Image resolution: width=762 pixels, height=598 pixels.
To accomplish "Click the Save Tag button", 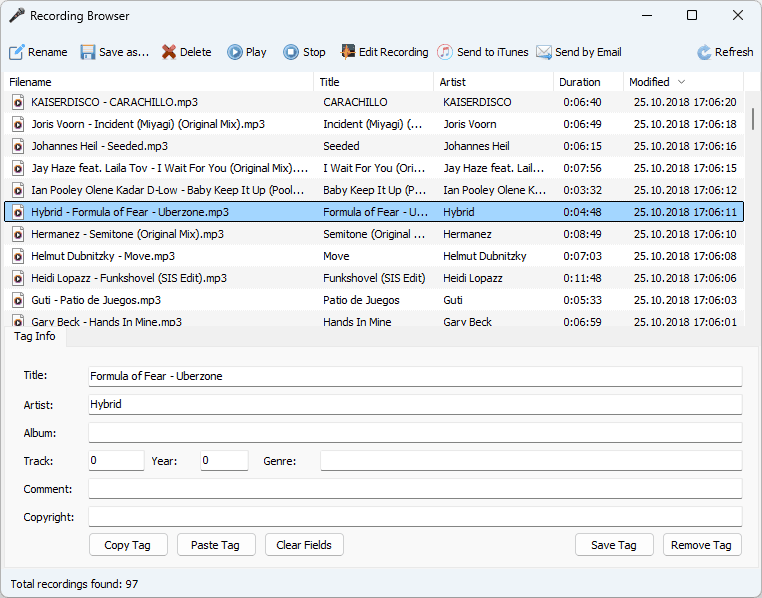I will 614,545.
